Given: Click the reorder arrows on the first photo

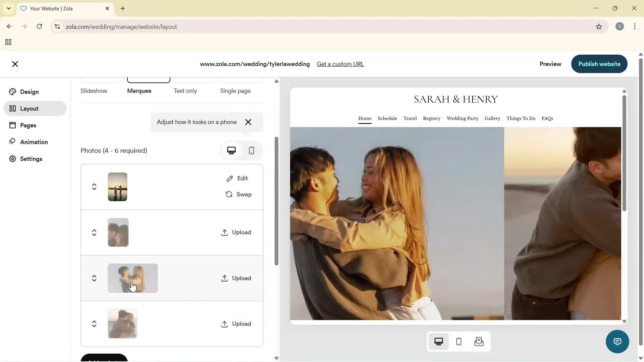Looking at the screenshot, I should click(x=94, y=187).
